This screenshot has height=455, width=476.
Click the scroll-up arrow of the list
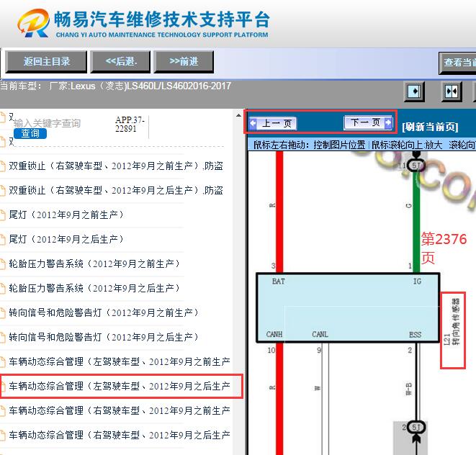pyautogui.click(x=238, y=115)
